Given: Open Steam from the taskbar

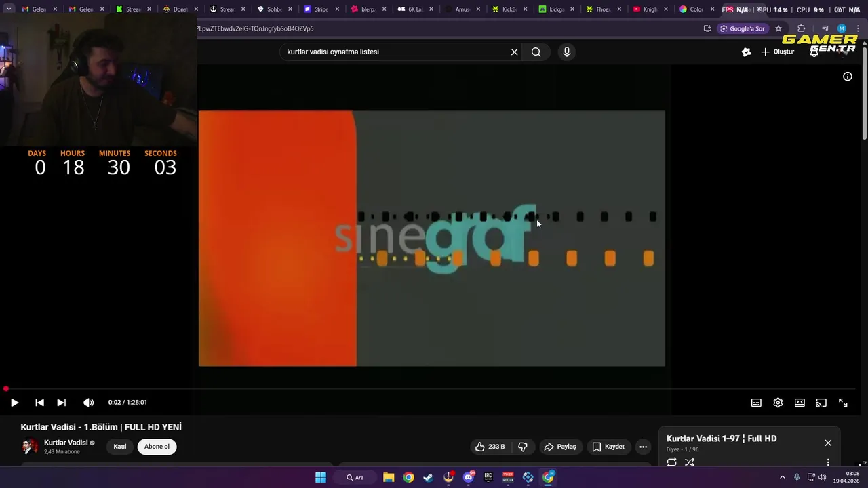Looking at the screenshot, I should pyautogui.click(x=428, y=477).
